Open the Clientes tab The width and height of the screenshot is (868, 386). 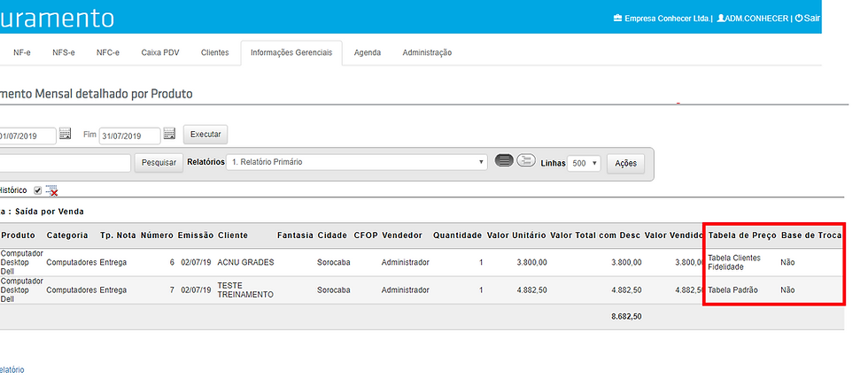point(214,52)
